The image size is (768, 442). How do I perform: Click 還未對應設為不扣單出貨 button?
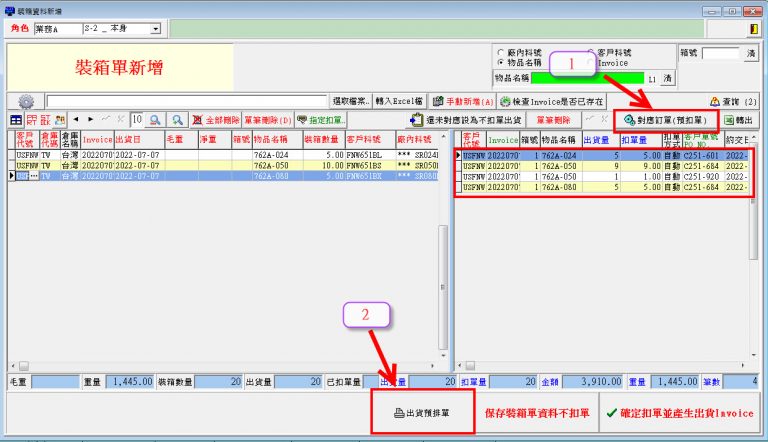466,120
